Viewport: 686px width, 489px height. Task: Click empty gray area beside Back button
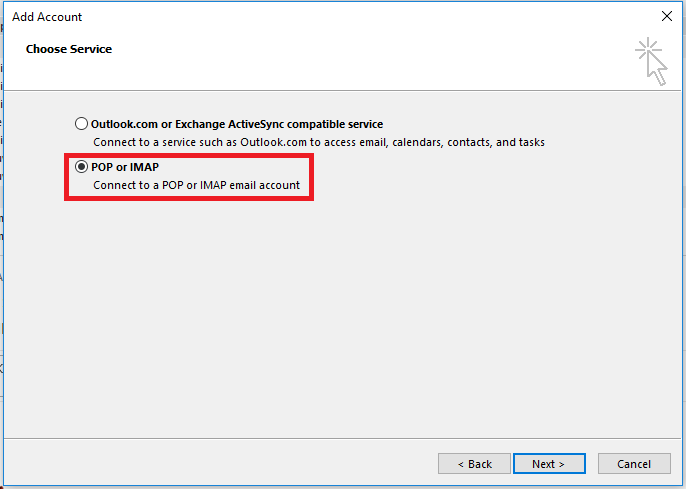[x=250, y=464]
